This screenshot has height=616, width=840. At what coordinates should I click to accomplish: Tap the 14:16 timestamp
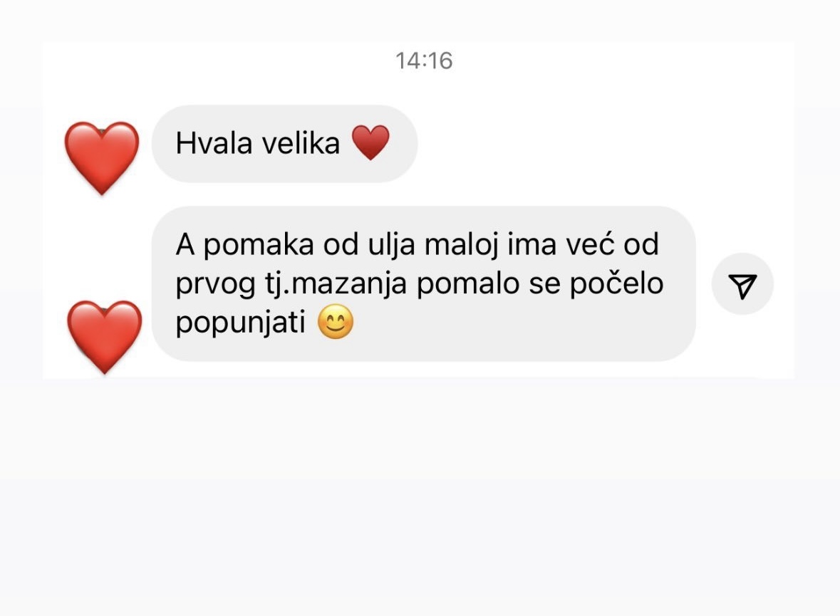[424, 61]
